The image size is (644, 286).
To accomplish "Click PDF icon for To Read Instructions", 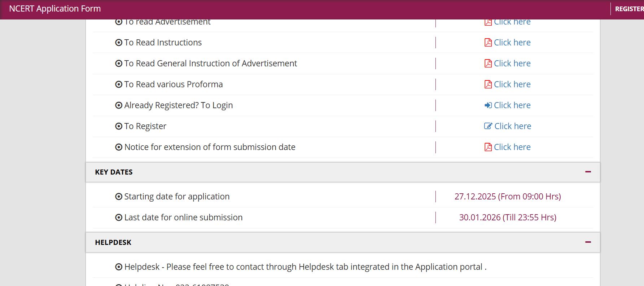I will pos(488,43).
